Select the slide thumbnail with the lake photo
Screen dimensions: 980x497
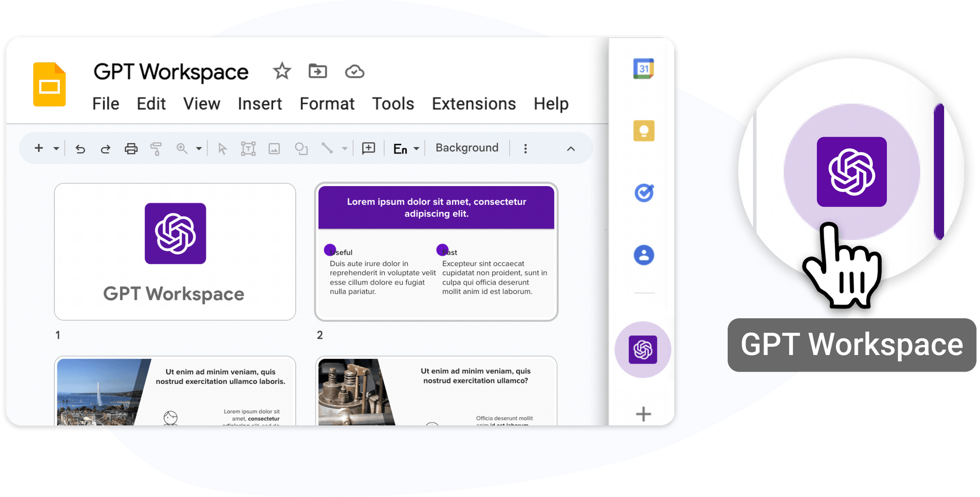pyautogui.click(x=175, y=391)
